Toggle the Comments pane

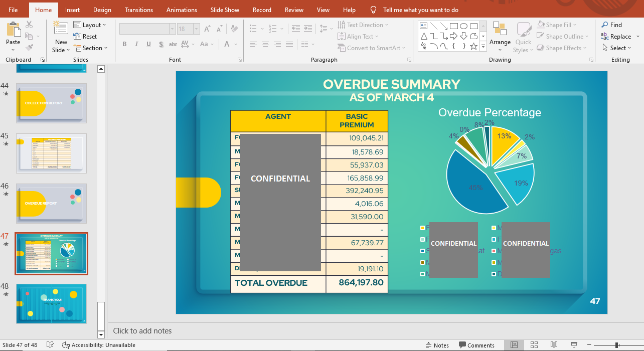point(476,345)
